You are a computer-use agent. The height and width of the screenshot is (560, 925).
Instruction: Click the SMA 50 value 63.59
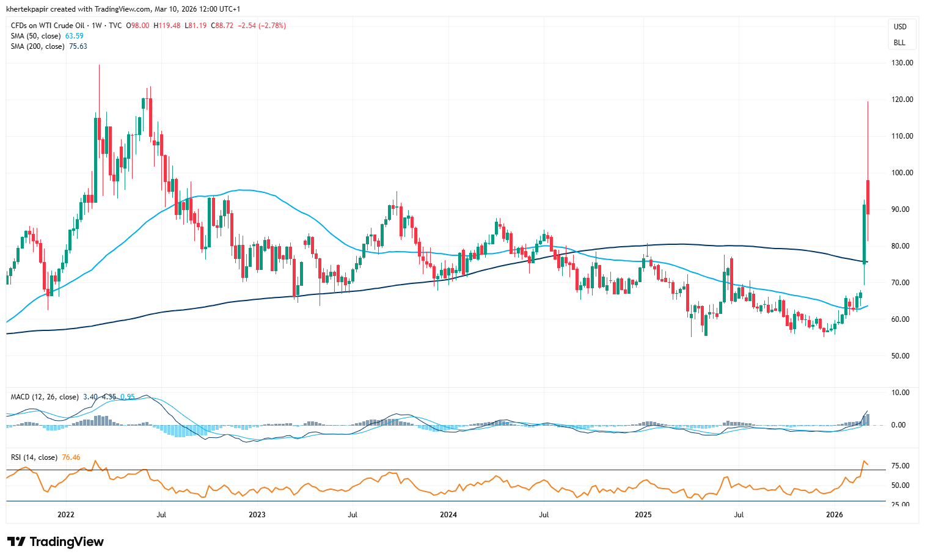(74, 36)
